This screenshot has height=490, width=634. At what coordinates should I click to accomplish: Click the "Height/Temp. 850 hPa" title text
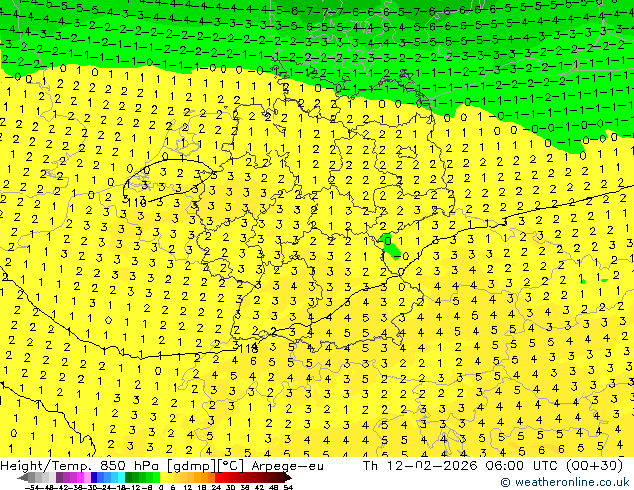pos(79,466)
